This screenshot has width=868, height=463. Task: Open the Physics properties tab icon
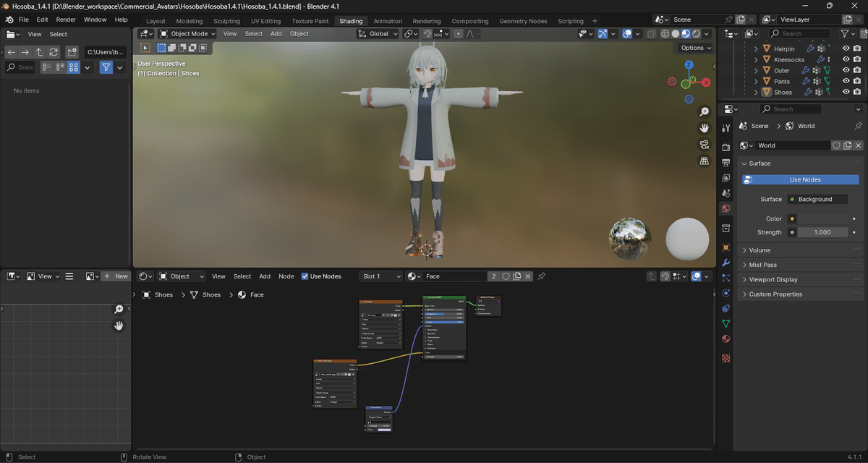(x=726, y=293)
